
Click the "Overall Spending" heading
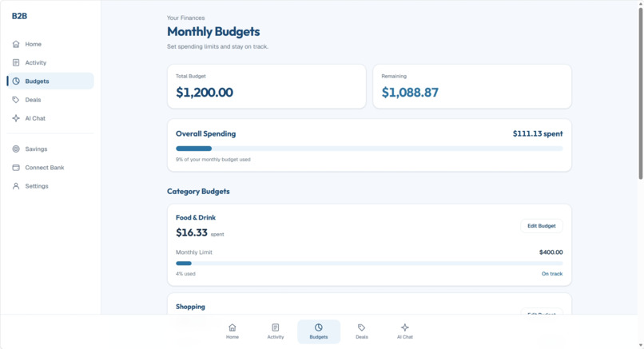[206, 133]
